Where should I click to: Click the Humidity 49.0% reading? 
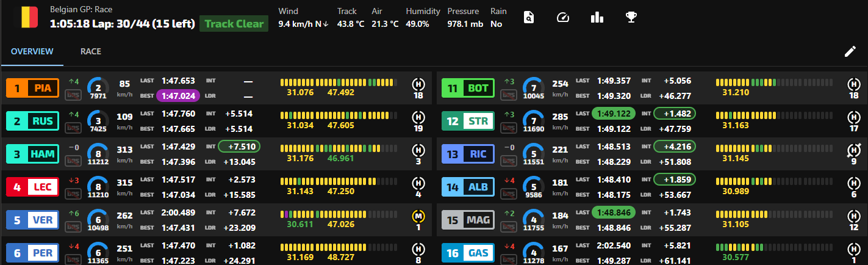[417, 24]
